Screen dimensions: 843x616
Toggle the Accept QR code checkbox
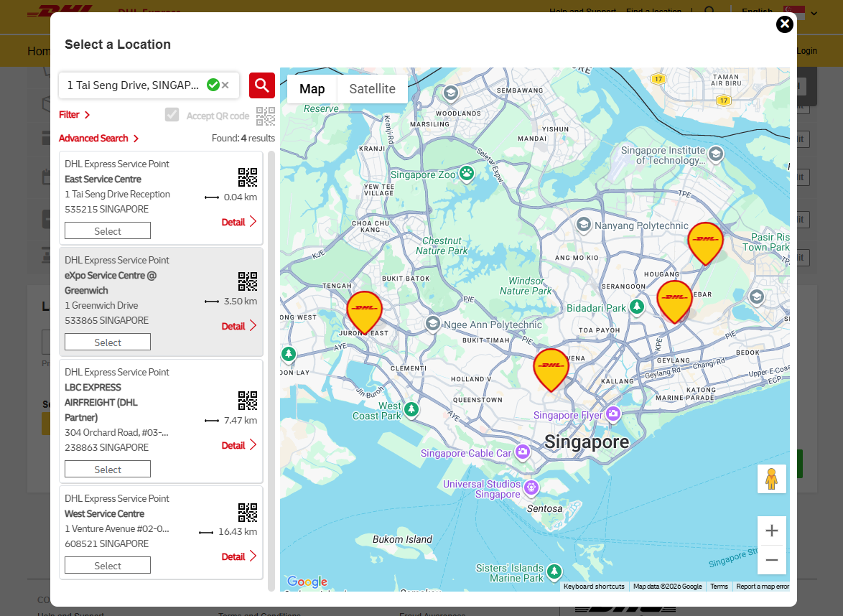[x=172, y=114]
